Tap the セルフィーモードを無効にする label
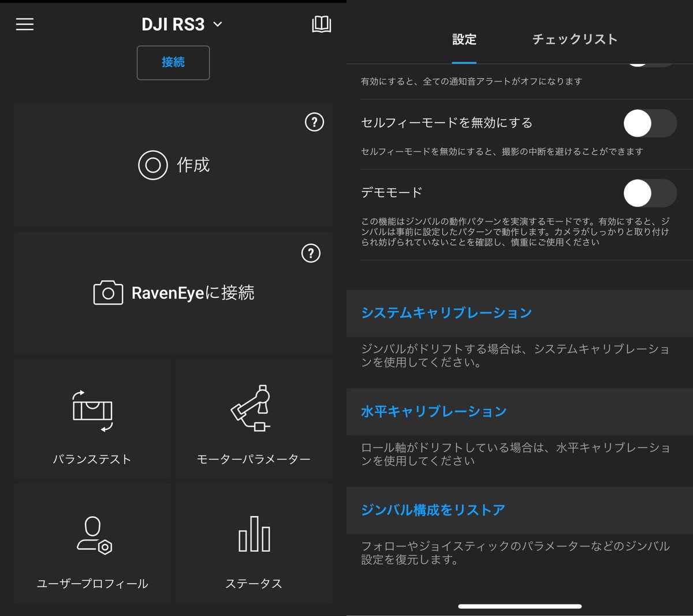 pyautogui.click(x=446, y=122)
